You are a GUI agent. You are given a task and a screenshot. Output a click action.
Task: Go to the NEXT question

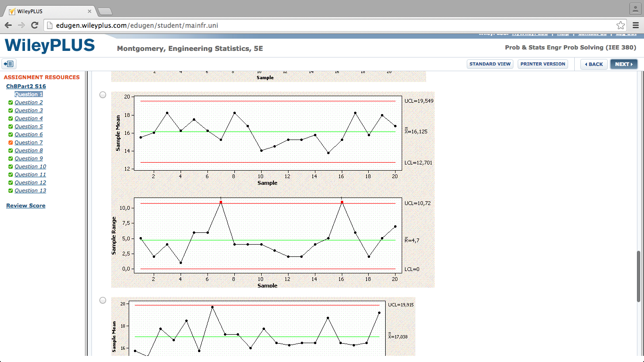pos(623,64)
